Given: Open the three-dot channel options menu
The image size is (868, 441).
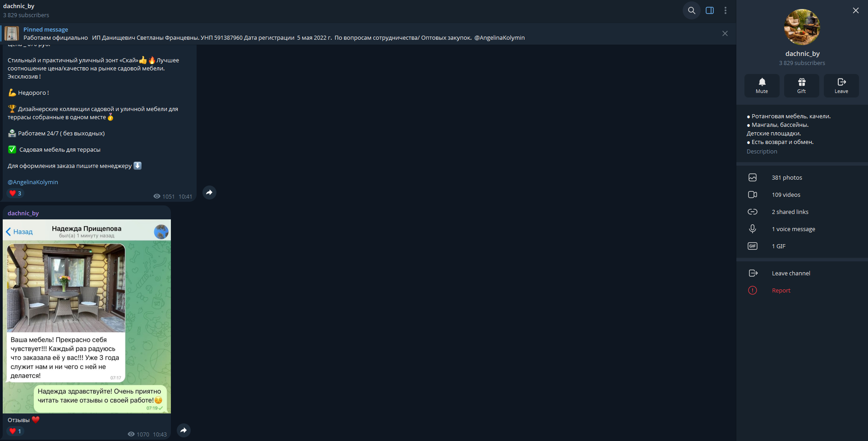Looking at the screenshot, I should (x=726, y=10).
